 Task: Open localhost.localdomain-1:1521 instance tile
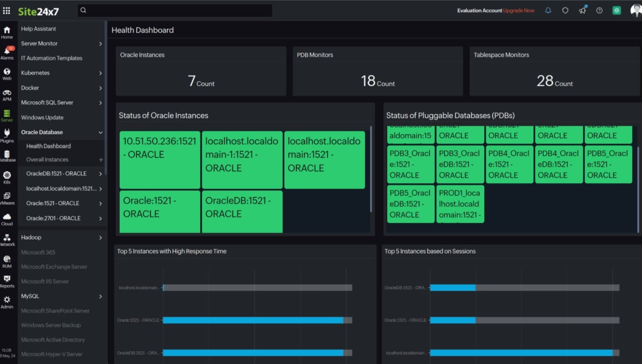pos(242,160)
